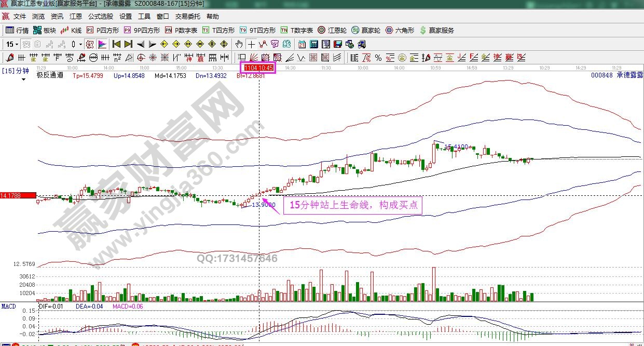The width and height of the screenshot is (644, 346).
Task: Toggle the crosshair drawing tool
Action: coord(252,44)
